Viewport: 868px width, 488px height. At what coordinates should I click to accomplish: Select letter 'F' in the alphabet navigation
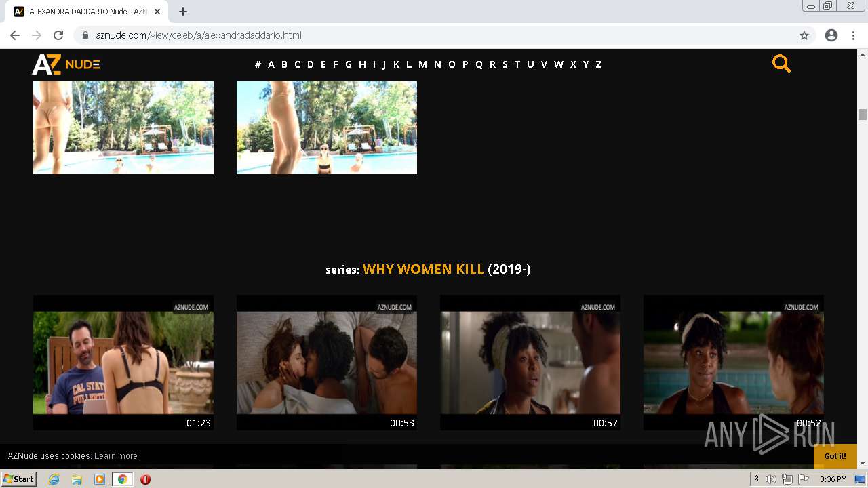coord(335,64)
